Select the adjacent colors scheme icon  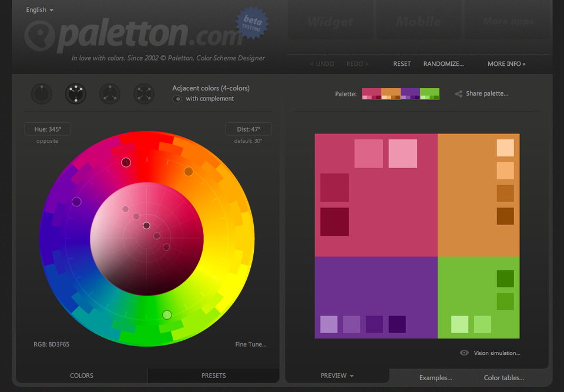pos(76,93)
